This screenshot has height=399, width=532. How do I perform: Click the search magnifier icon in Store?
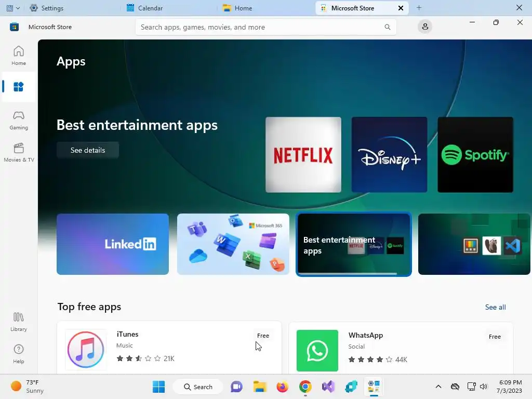pos(387,27)
